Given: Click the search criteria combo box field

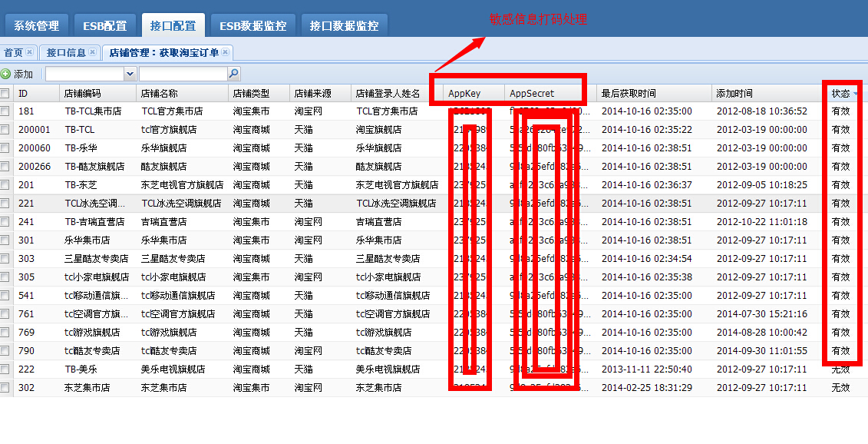Looking at the screenshot, I should coord(85,73).
